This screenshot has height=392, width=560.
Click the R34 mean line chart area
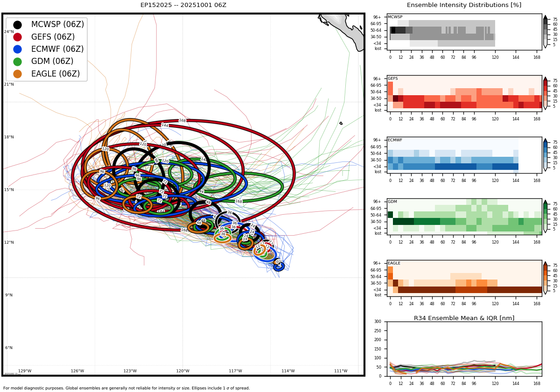(464, 349)
